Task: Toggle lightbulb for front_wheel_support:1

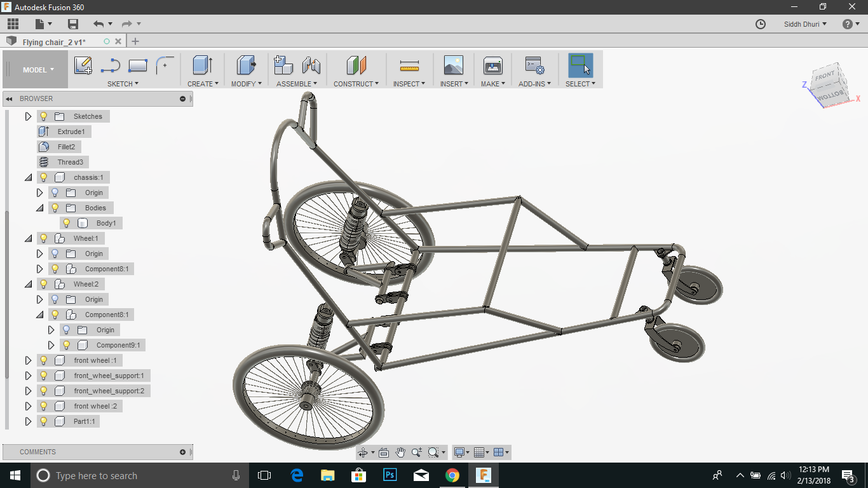Action: click(x=44, y=376)
